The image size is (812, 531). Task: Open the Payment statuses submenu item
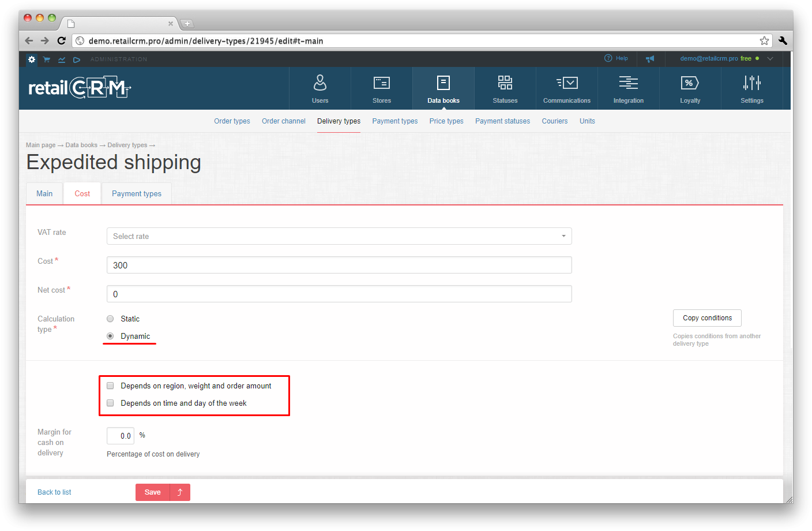tap(502, 121)
